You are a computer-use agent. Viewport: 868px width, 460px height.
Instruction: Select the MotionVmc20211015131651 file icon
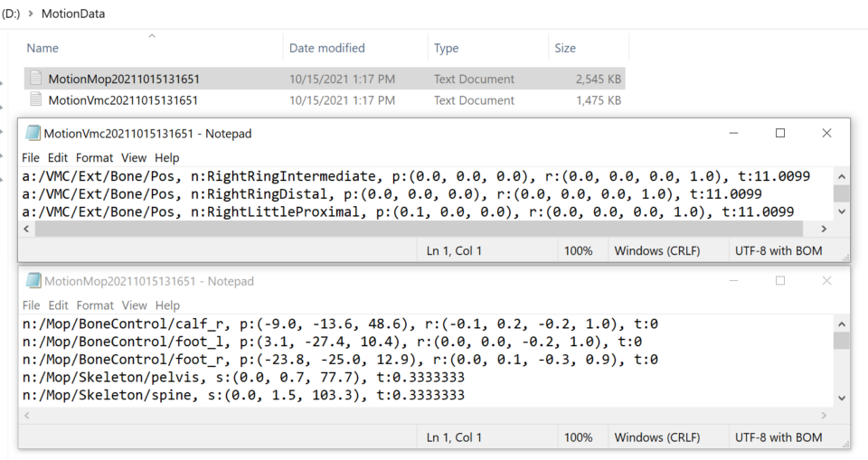36,100
